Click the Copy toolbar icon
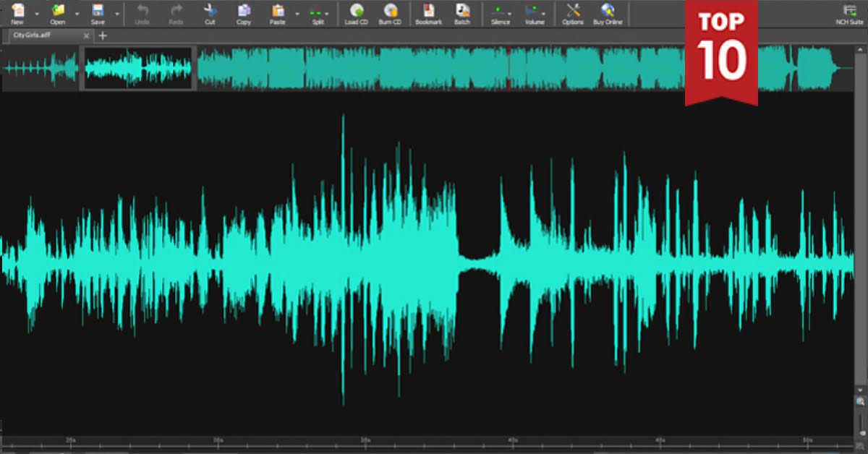The height and width of the screenshot is (454, 868). [244, 12]
